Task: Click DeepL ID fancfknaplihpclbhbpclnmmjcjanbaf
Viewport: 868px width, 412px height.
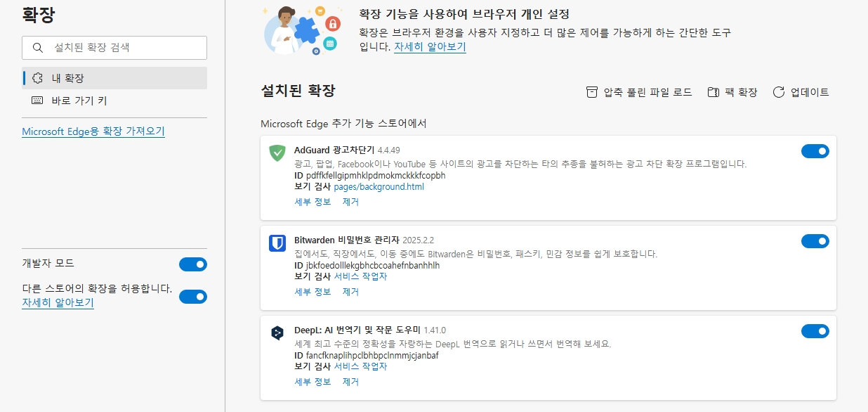Action: (372, 356)
